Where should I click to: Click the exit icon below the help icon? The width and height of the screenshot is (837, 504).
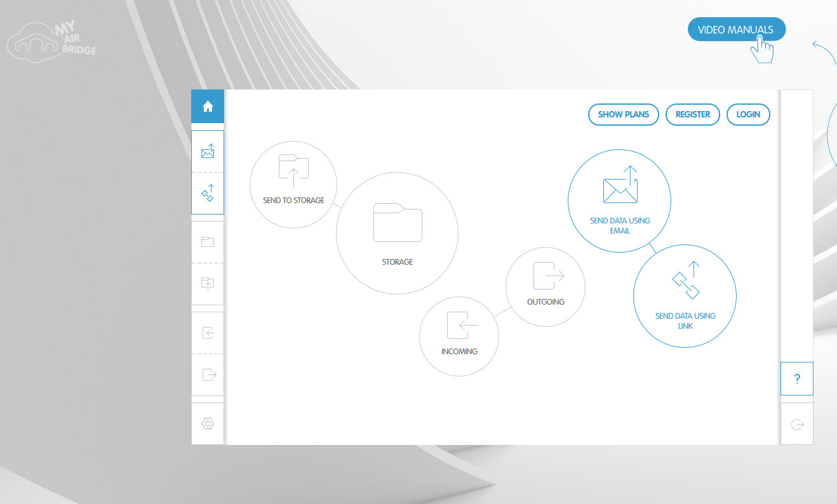(796, 423)
